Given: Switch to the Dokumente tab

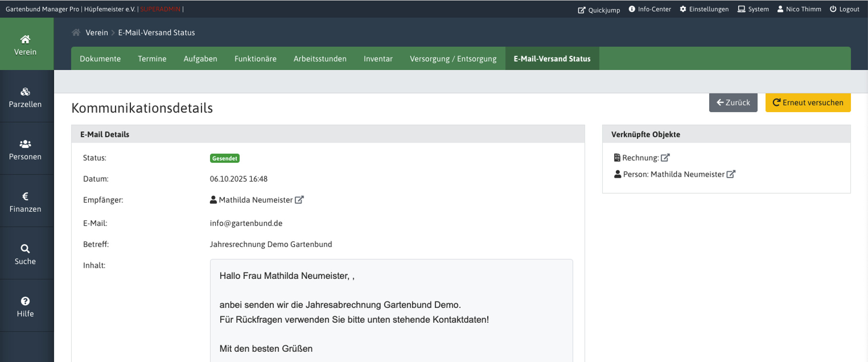Looking at the screenshot, I should pyautogui.click(x=100, y=59).
